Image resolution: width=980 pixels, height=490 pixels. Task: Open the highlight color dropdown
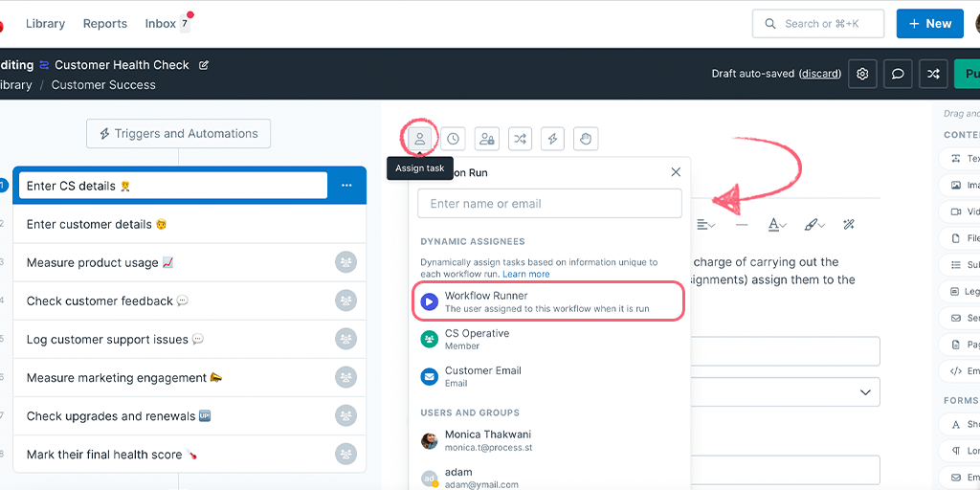point(813,225)
